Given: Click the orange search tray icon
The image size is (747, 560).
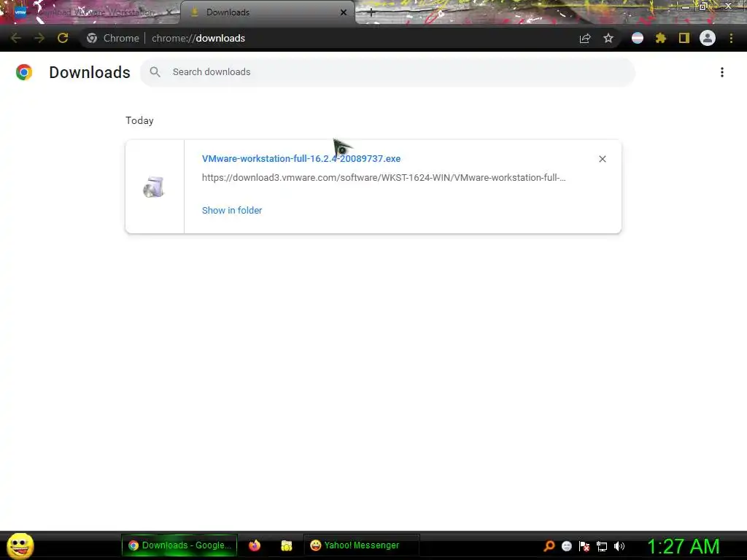Looking at the screenshot, I should [549, 546].
